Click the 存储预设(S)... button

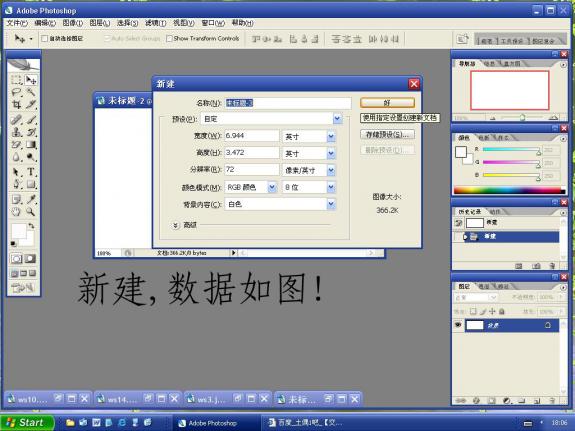387,135
